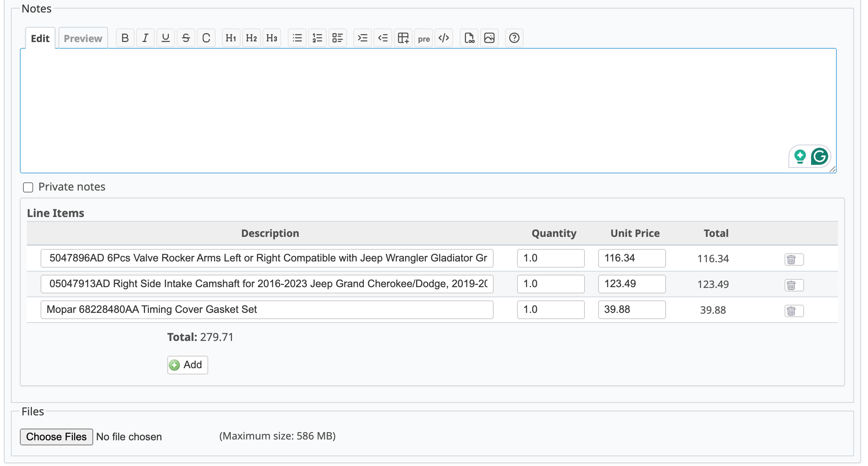Apply italic formatting to notes
The height and width of the screenshot is (466, 868).
pos(145,38)
